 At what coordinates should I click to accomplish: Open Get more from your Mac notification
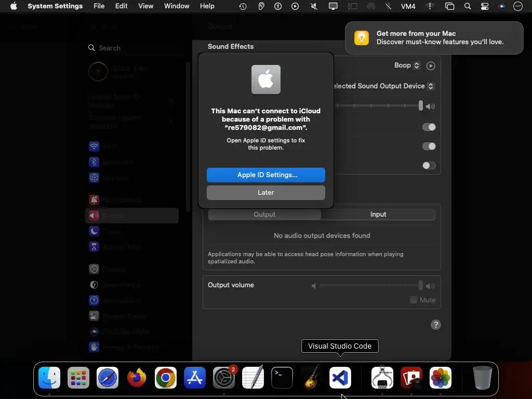(434, 37)
